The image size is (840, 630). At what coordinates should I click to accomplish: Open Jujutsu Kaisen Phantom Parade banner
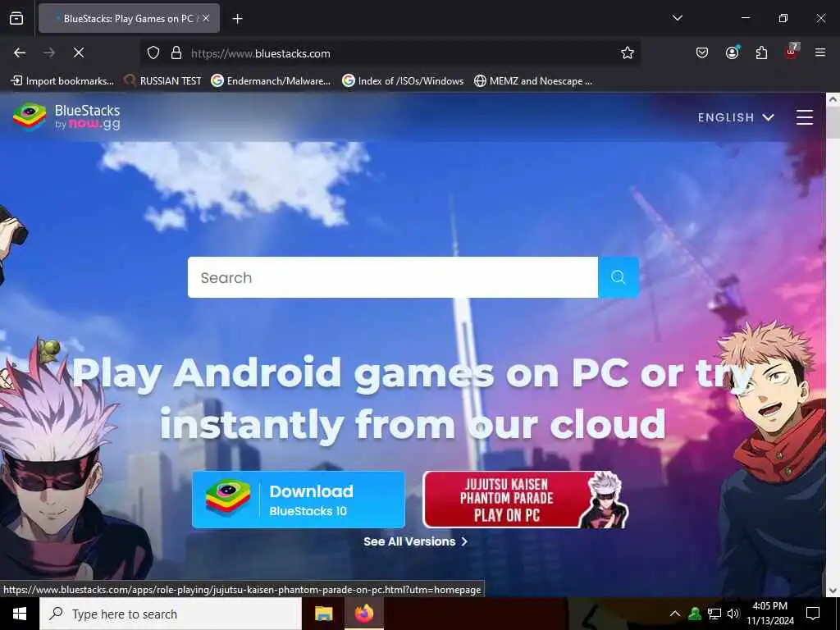[526, 500]
